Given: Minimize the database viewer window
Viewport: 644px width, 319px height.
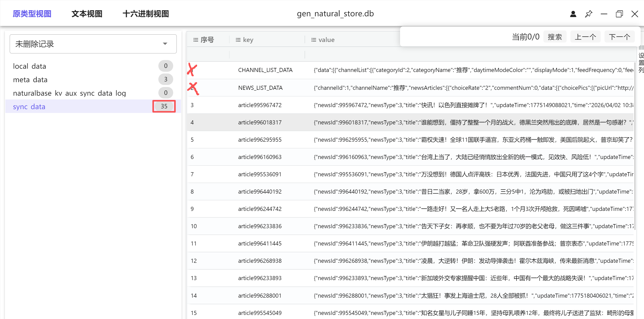Looking at the screenshot, I should point(604,14).
